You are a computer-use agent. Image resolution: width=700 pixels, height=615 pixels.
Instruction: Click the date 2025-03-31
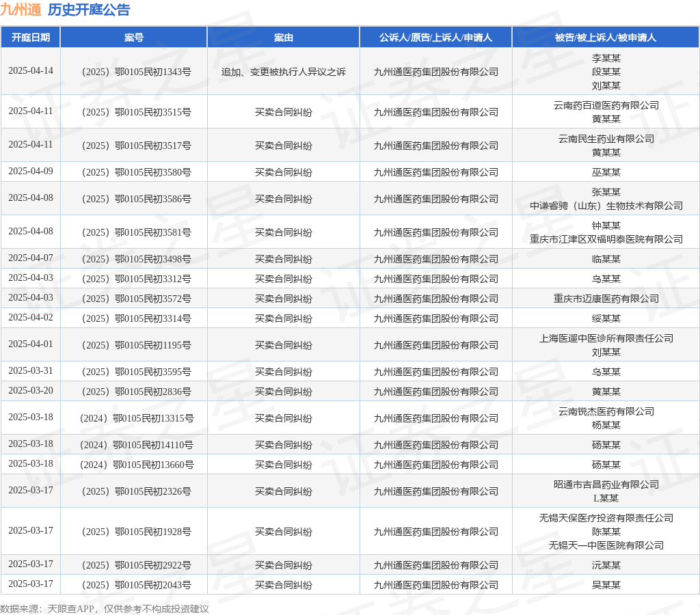click(30, 371)
